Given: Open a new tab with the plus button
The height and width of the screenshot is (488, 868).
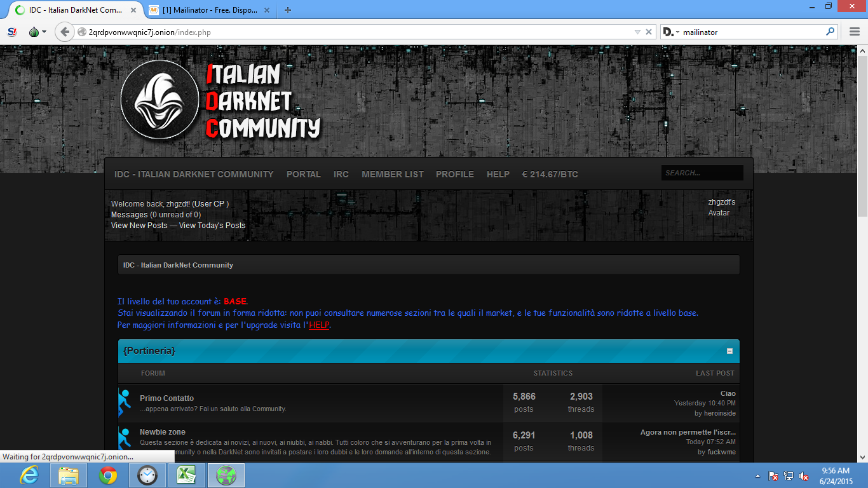Looking at the screenshot, I should [288, 10].
